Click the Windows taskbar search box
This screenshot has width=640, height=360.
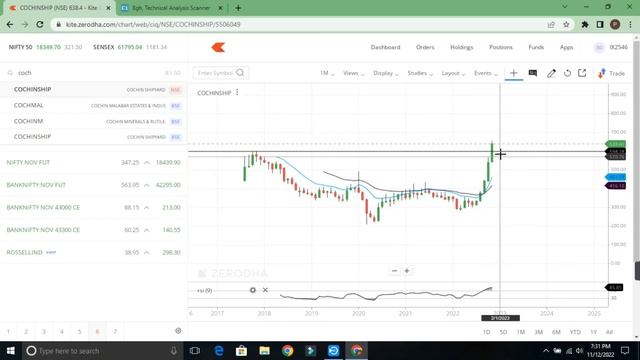click(x=102, y=351)
